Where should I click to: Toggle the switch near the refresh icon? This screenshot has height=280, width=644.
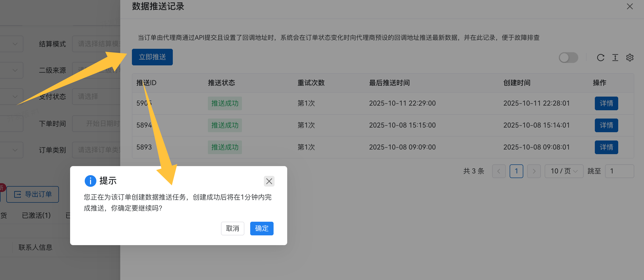[x=569, y=58]
